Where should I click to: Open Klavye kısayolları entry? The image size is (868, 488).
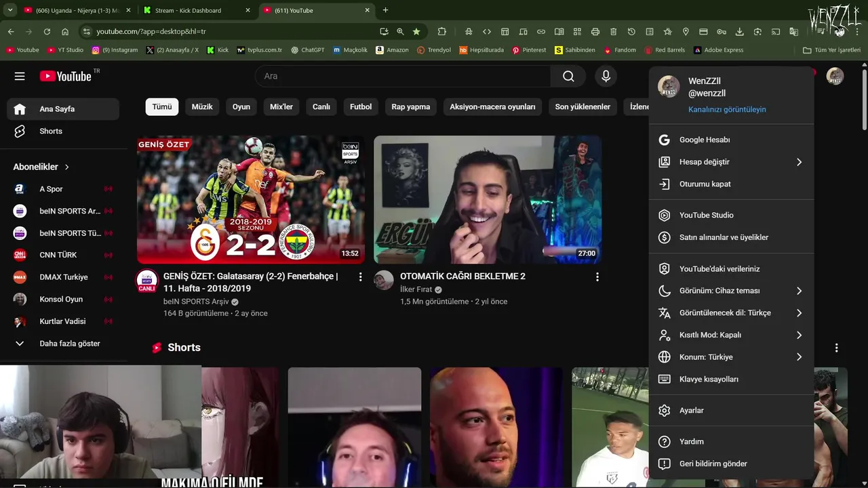(731, 379)
